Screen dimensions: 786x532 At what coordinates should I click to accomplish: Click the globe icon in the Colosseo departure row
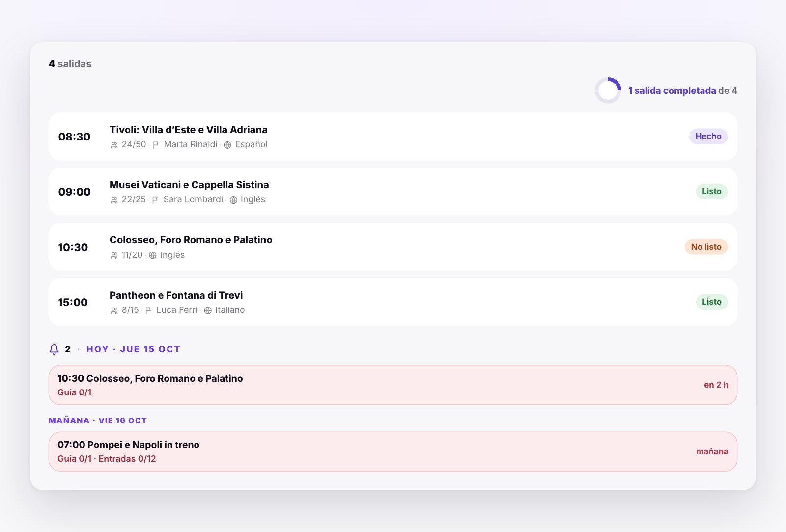pos(153,255)
